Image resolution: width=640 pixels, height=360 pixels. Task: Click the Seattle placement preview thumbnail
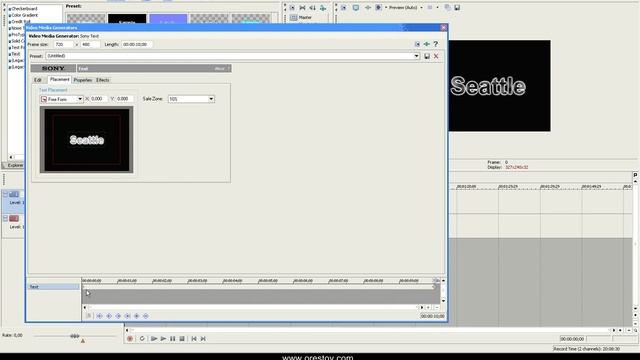(87, 140)
